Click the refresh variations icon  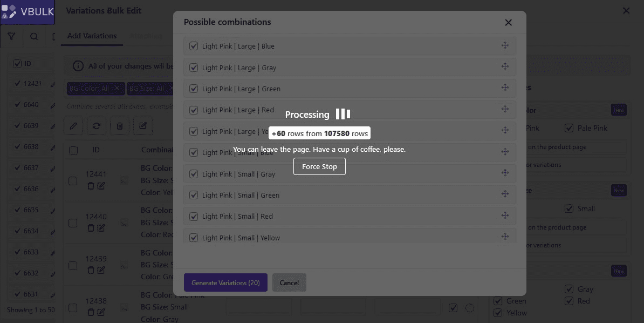[97, 126]
